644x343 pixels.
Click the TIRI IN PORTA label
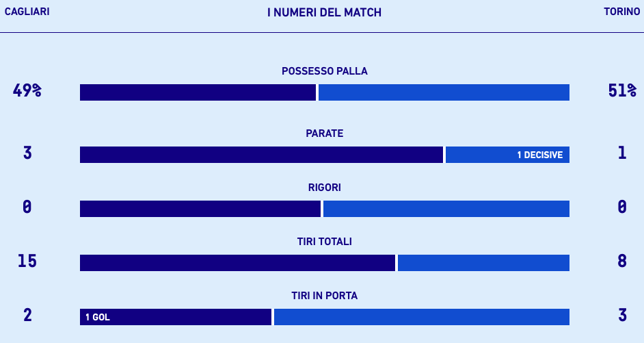point(325,296)
